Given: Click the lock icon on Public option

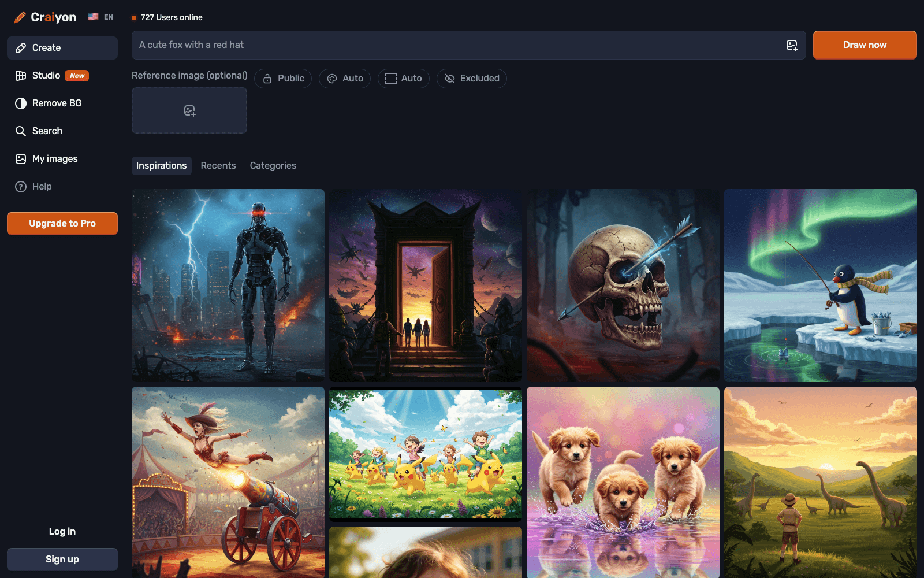Looking at the screenshot, I should click(x=267, y=79).
